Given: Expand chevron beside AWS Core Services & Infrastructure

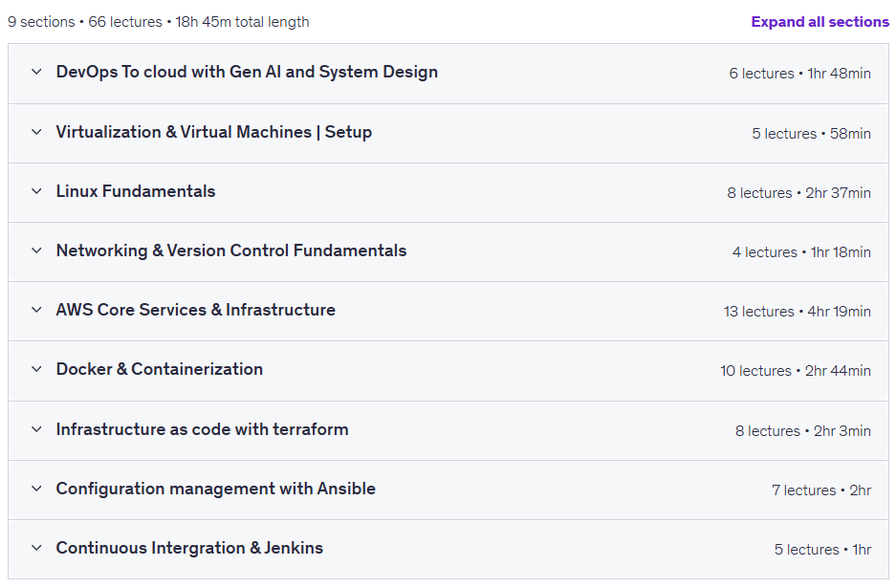Looking at the screenshot, I should tap(36, 310).
